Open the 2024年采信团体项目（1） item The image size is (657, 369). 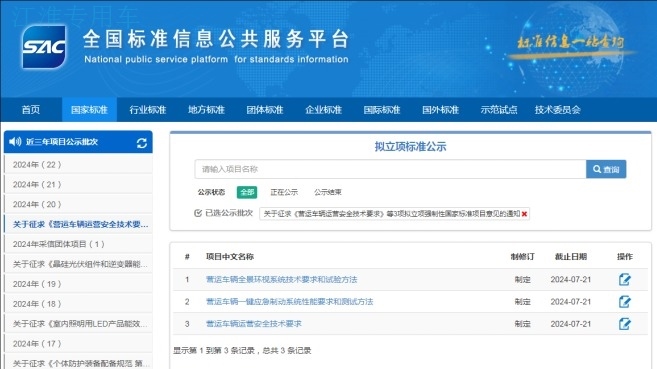(78, 244)
